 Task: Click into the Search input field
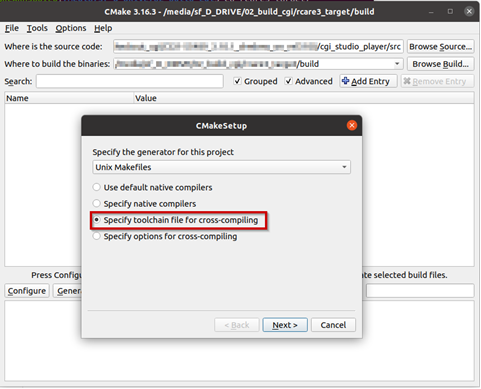click(130, 81)
